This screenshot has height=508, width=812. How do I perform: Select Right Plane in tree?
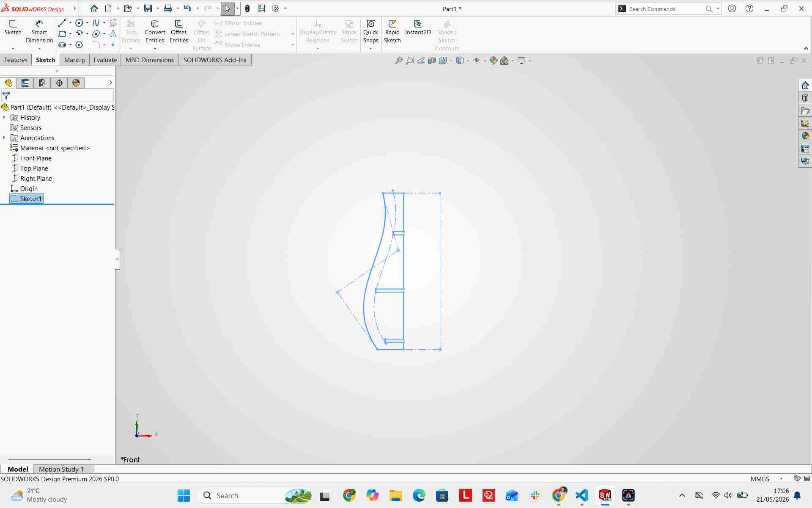31,179
